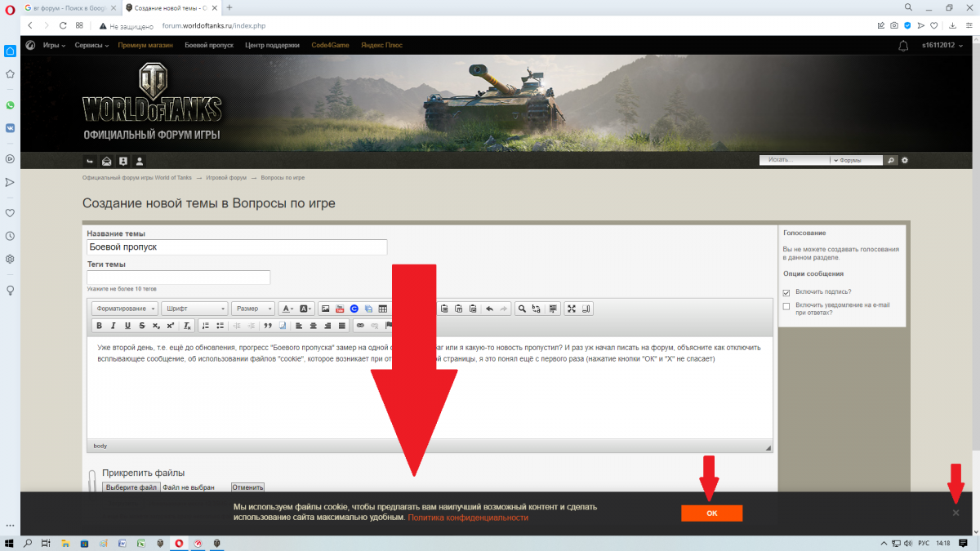Viewport: 980px width, 551px height.
Task: Insert a numbered list
Action: [205, 326]
